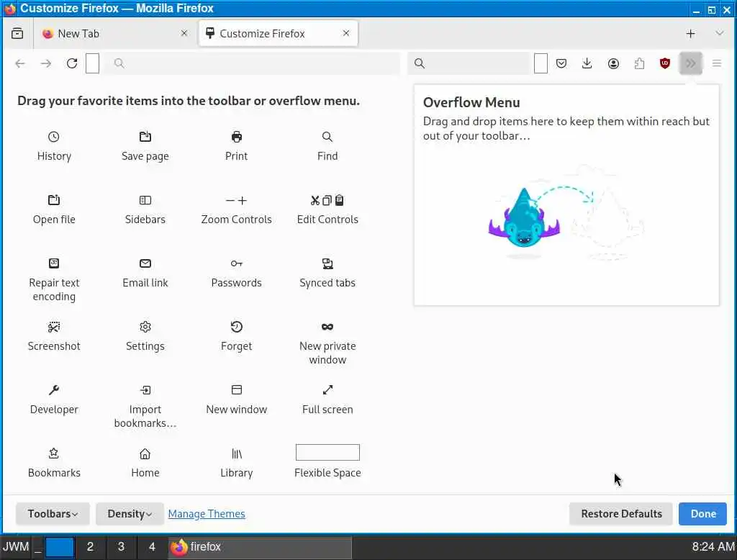Select the Settings gear item
The height and width of the screenshot is (560, 737).
point(145,337)
